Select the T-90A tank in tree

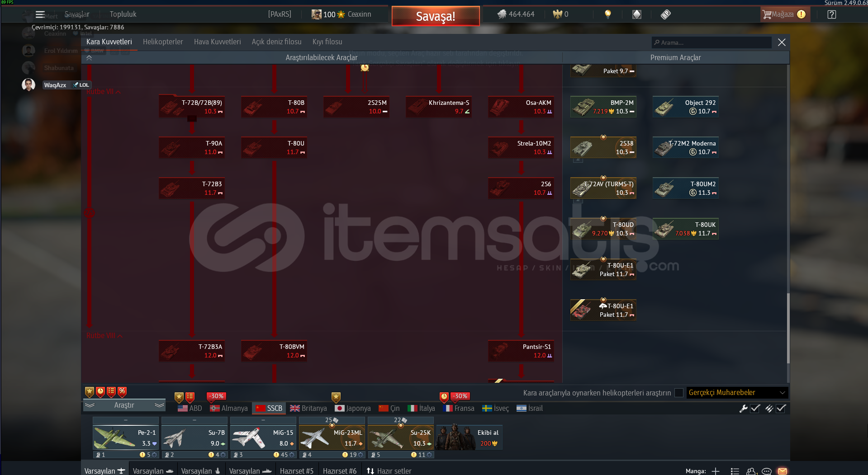192,147
